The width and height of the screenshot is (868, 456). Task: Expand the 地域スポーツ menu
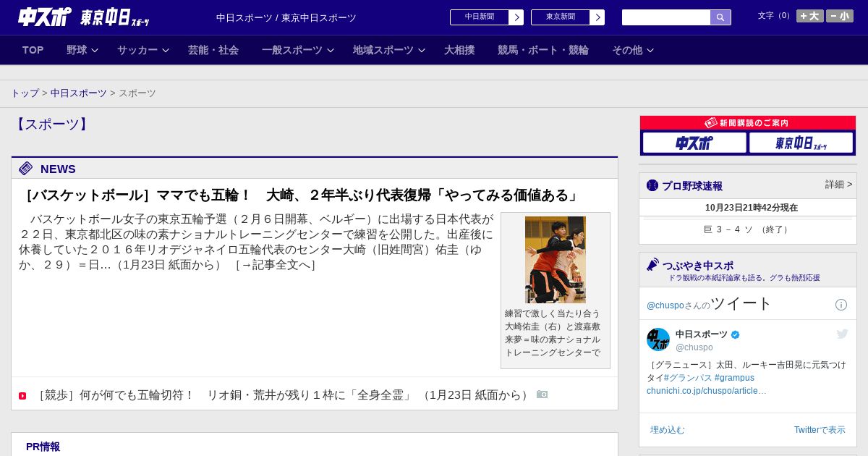389,50
